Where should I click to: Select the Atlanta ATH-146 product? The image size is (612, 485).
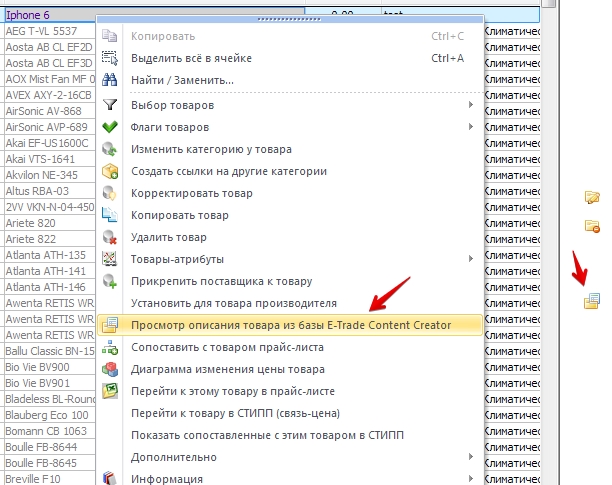50,287
